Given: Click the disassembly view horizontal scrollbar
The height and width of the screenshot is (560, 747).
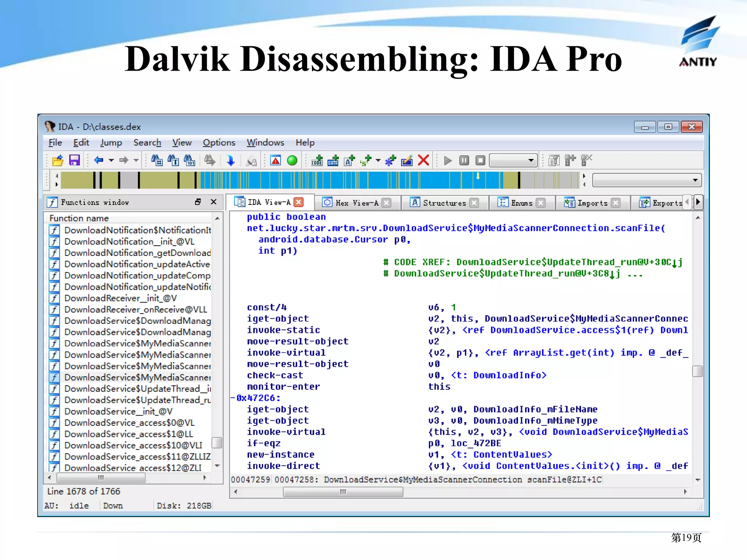Looking at the screenshot, I should (343, 492).
